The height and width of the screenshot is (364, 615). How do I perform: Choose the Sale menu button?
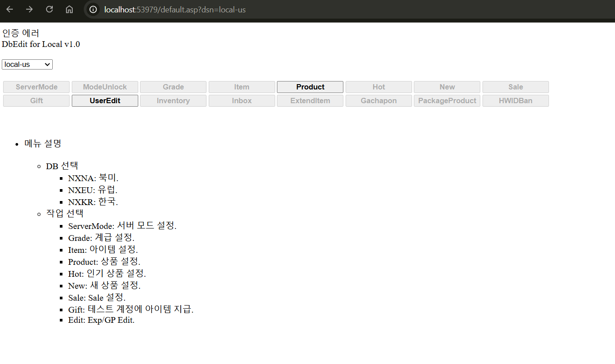pyautogui.click(x=516, y=87)
